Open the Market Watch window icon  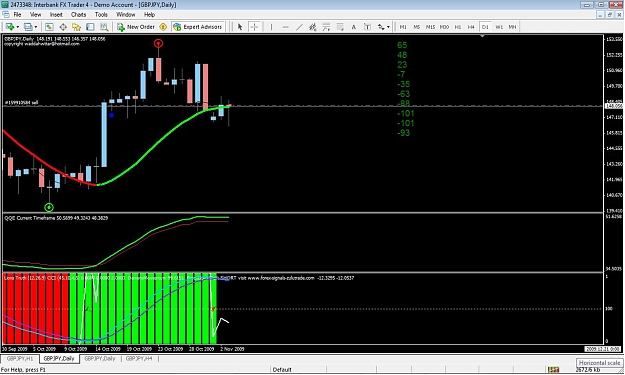point(49,27)
